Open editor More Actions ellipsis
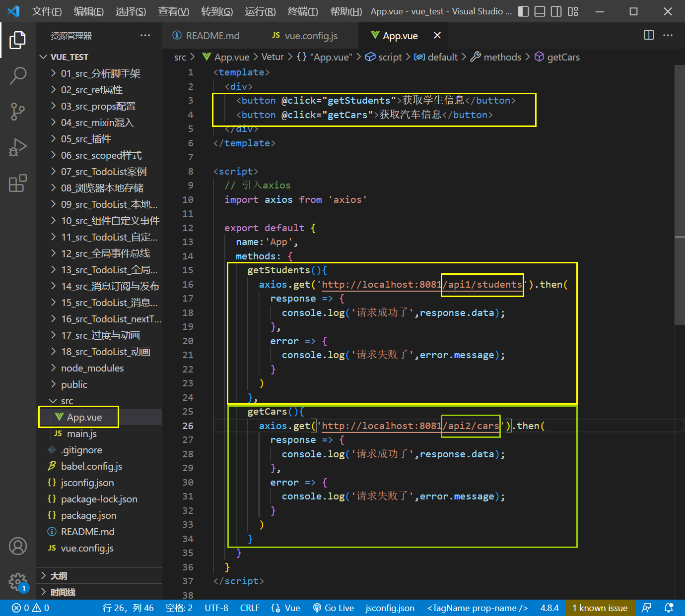Viewport: 685px width, 616px height. point(668,35)
